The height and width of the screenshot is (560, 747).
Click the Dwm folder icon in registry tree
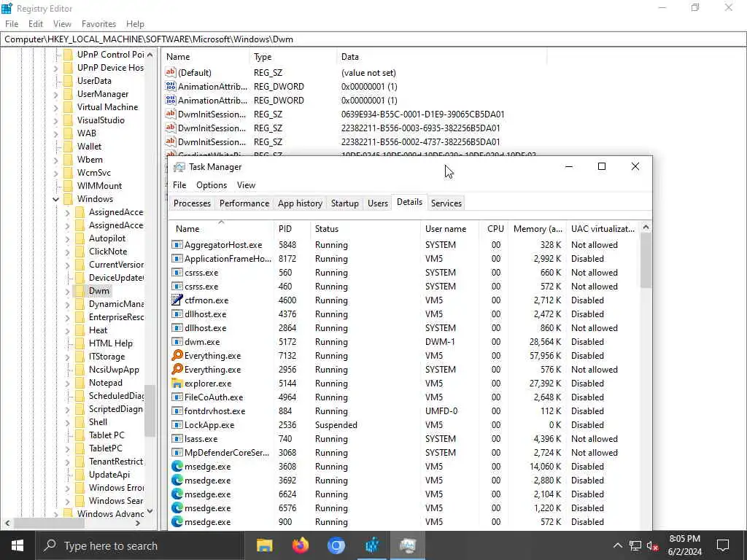(x=80, y=291)
